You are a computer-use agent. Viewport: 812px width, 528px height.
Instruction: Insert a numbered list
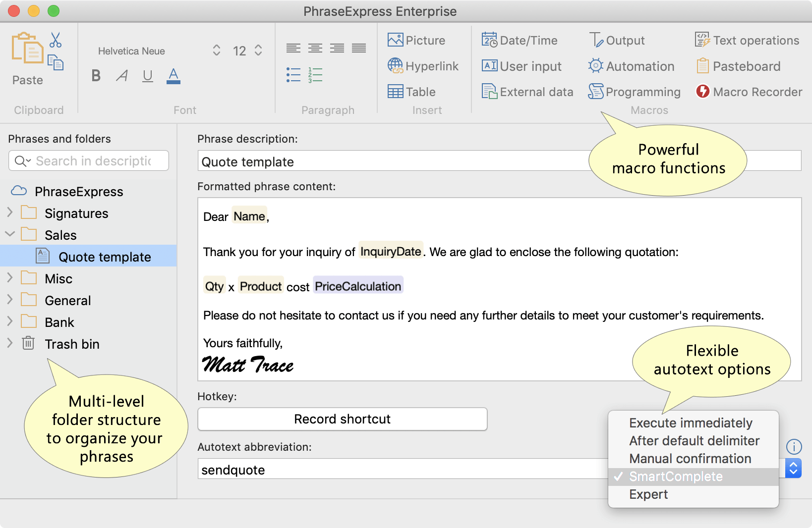315,75
